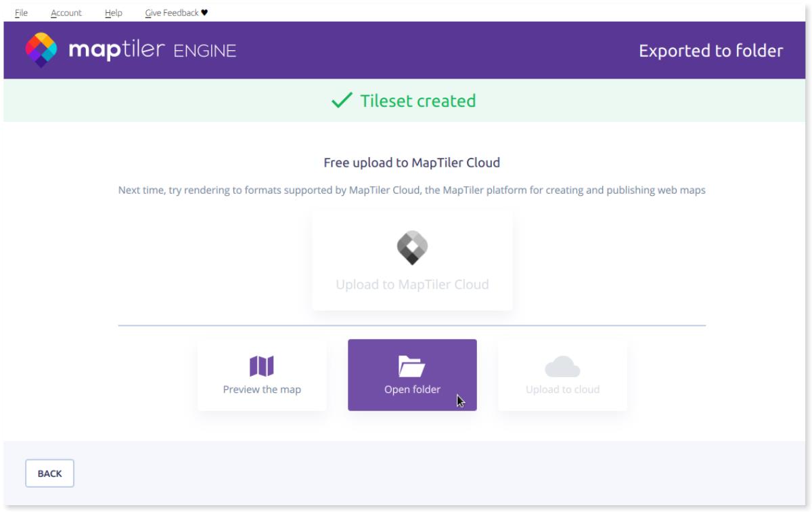Click the folded map preview icon

262,366
